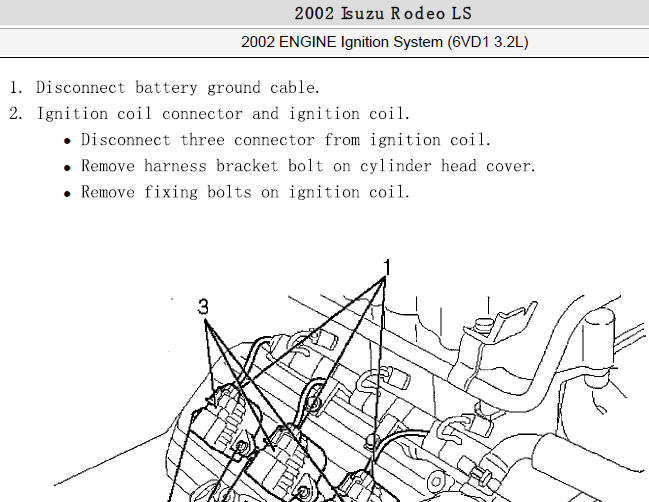The width and height of the screenshot is (649, 502).
Task: Click bullet 'Remove harness bracket bolt on cylinder head cover.'
Action: point(308,166)
